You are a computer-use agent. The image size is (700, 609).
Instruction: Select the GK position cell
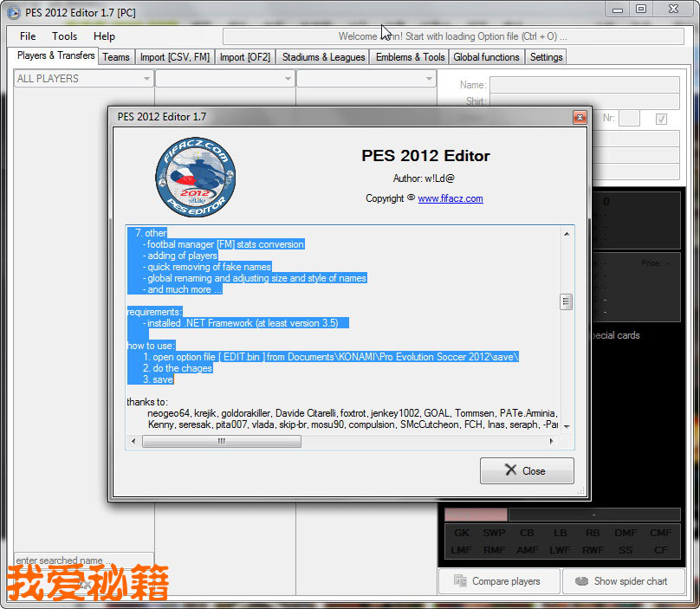(x=462, y=533)
